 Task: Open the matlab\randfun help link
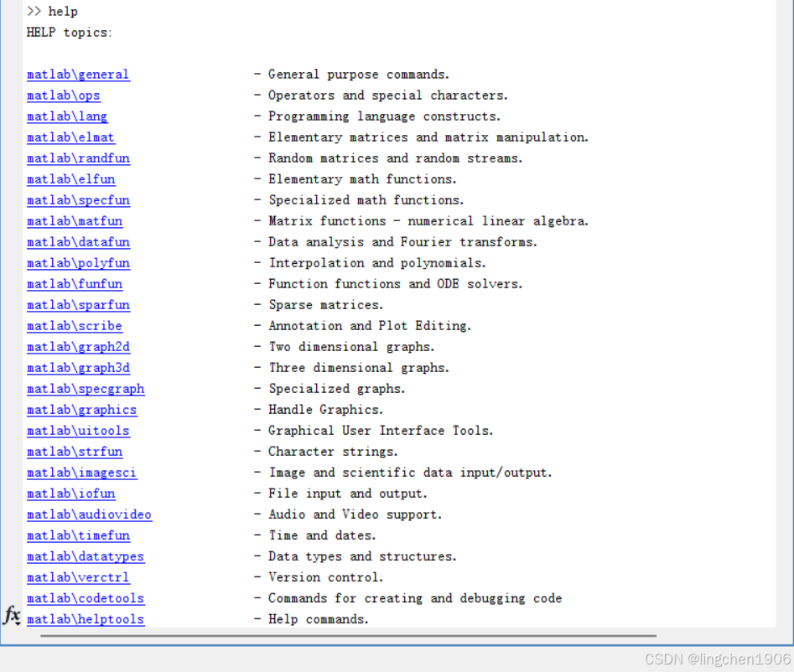78,158
